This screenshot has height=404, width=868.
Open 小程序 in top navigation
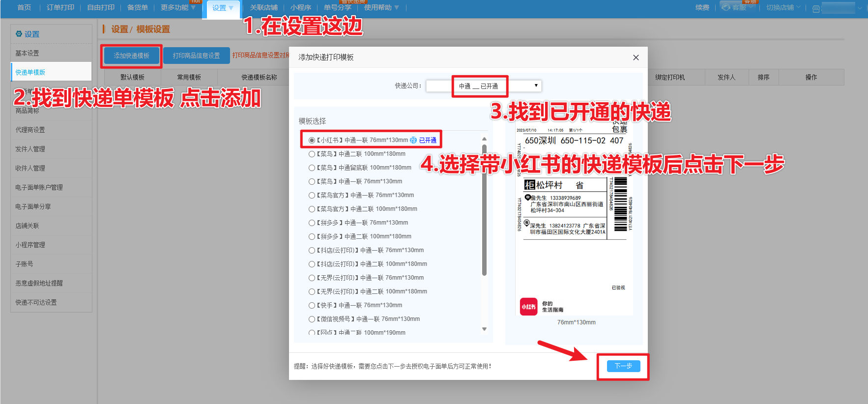coord(301,7)
